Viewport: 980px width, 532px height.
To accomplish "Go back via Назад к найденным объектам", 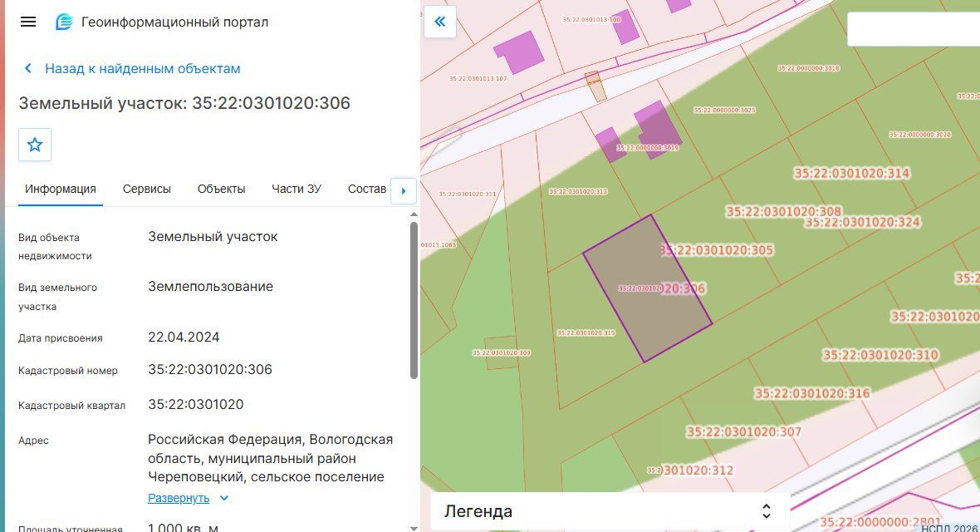I will [x=143, y=69].
